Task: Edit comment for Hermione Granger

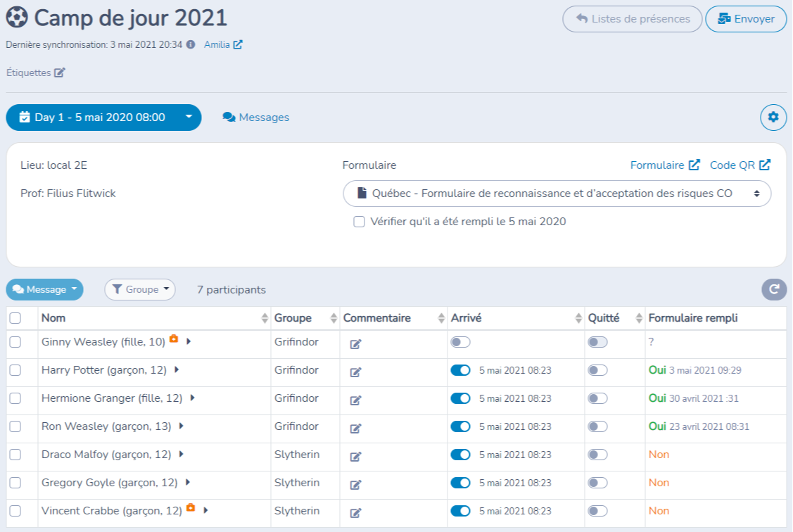Action: (x=355, y=400)
